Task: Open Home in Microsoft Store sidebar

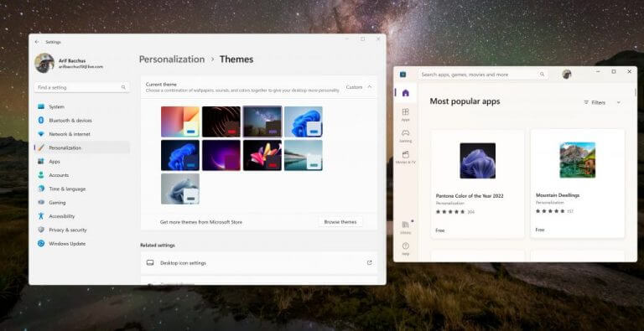Action: point(405,93)
